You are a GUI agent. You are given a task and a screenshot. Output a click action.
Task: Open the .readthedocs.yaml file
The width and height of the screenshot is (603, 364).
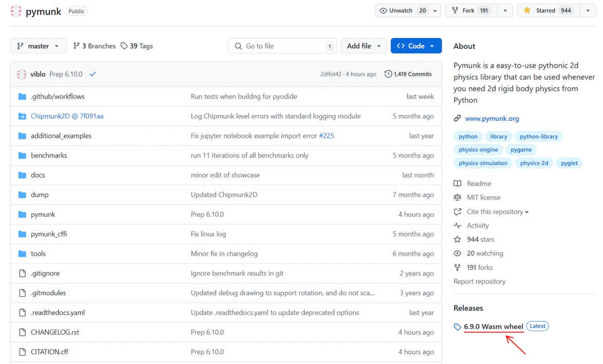(57, 313)
